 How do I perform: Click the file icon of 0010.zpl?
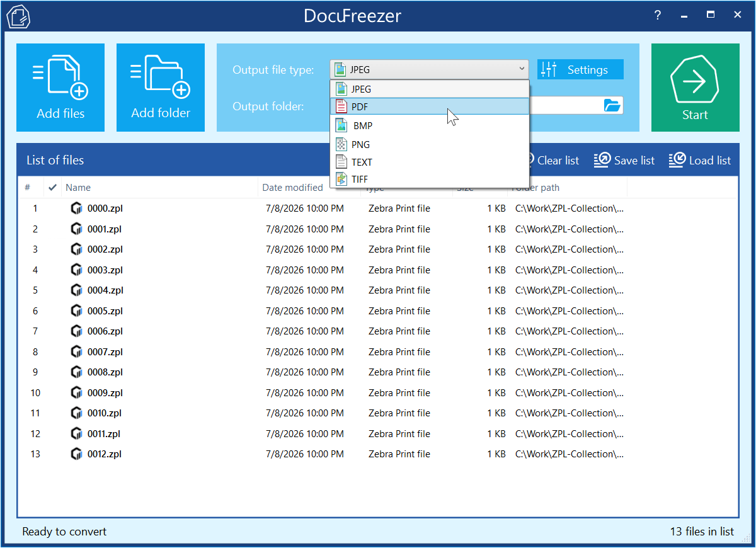click(77, 413)
